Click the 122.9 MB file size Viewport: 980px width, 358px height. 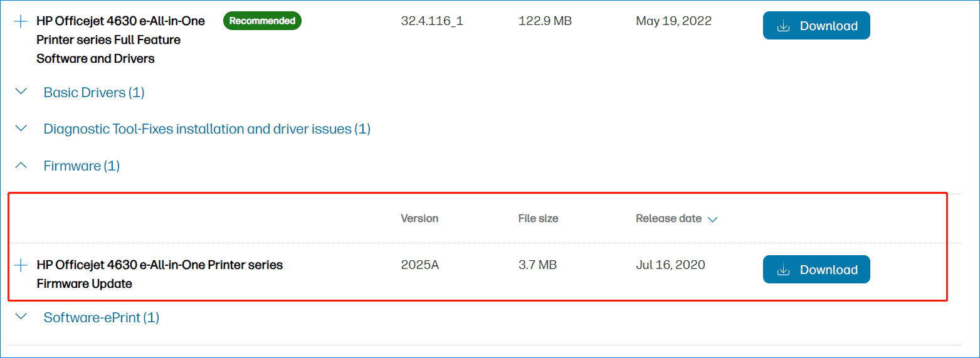[545, 21]
